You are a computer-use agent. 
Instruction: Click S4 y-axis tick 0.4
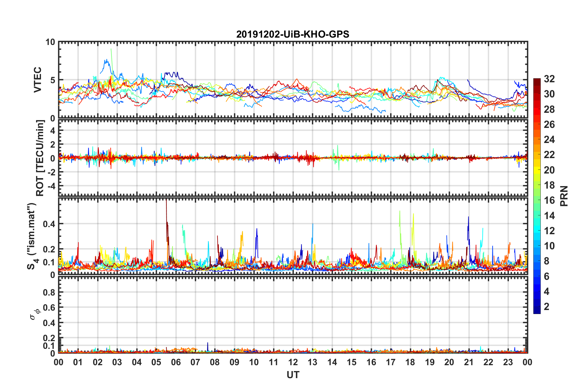(x=49, y=224)
